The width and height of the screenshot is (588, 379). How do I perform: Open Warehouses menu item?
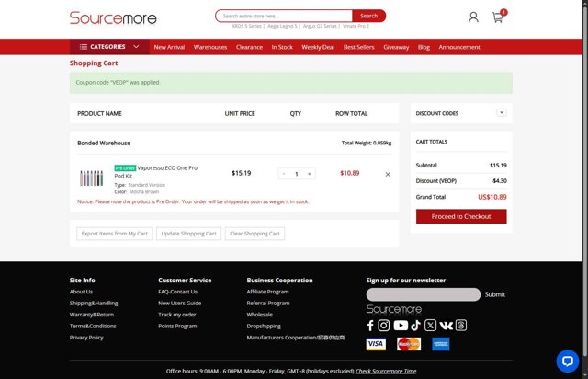(x=210, y=47)
